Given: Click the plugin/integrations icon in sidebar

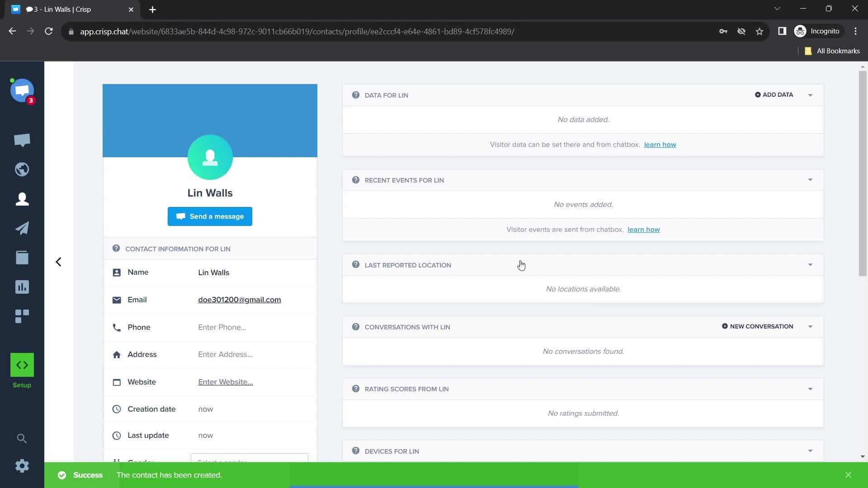Looking at the screenshot, I should point(22,316).
